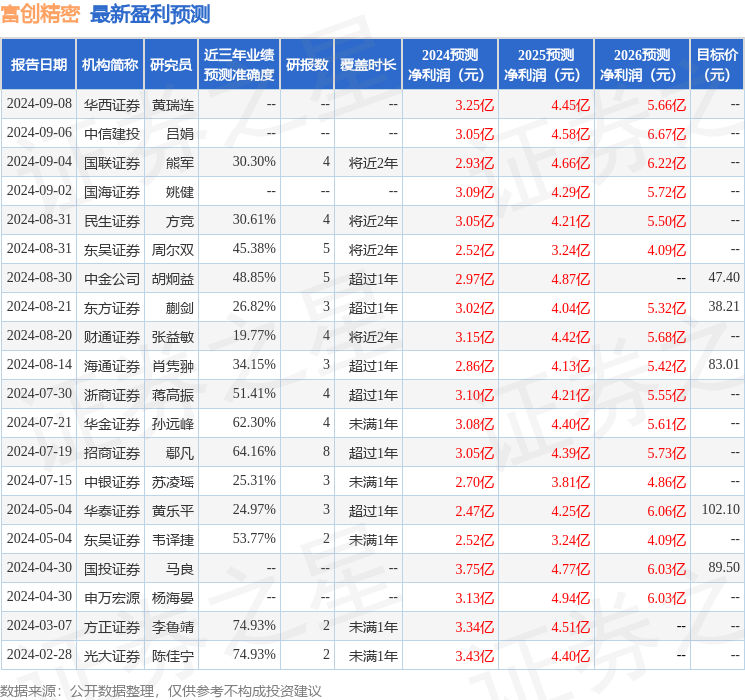Image resolution: width=745 pixels, height=700 pixels.
Task: Select the 申万宏源 institution cell
Action: 112,598
